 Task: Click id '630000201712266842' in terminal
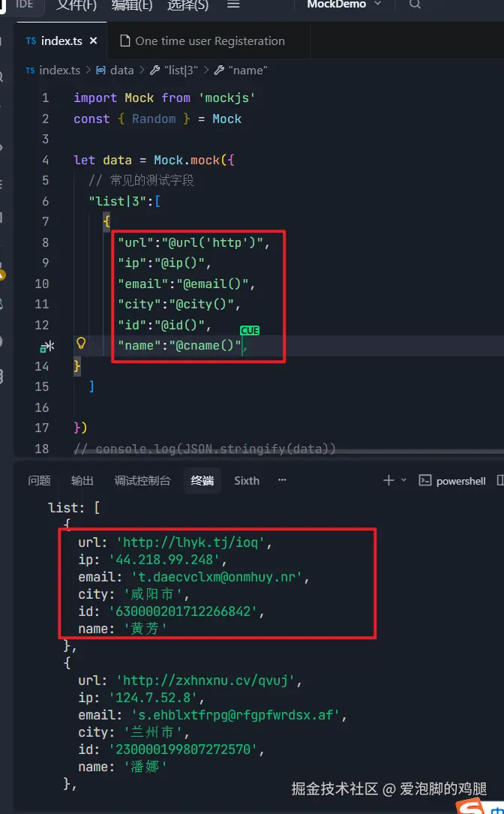(183, 611)
